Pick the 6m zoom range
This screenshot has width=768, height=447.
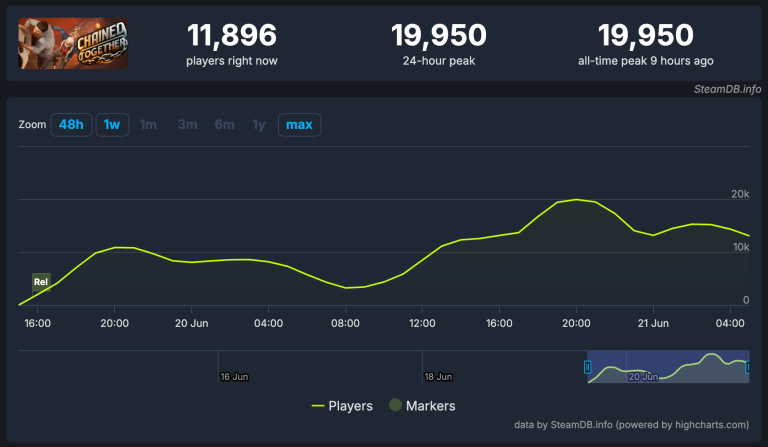[224, 125]
